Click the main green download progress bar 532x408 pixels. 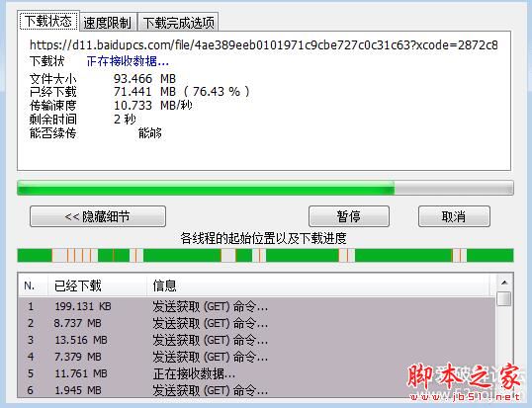(x=265, y=188)
